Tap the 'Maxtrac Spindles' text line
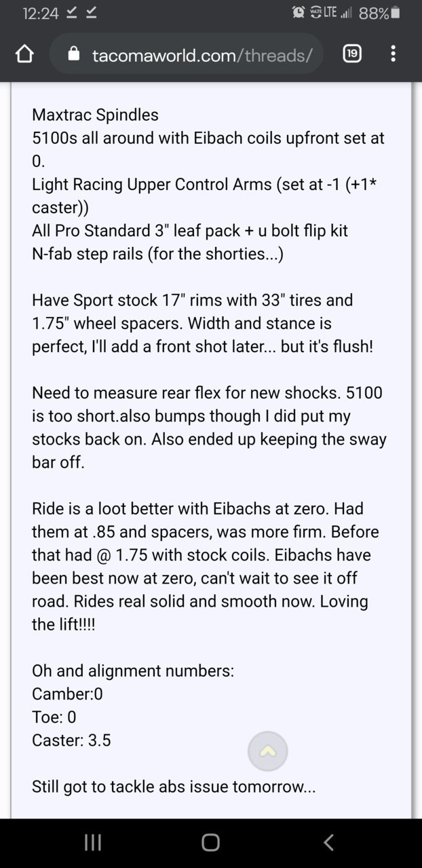 pos(94,115)
